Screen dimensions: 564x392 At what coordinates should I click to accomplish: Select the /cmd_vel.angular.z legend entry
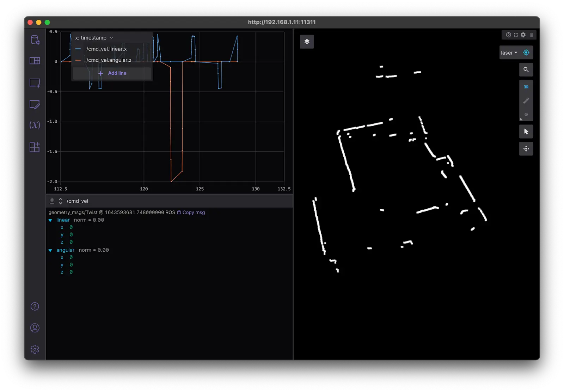click(x=109, y=60)
